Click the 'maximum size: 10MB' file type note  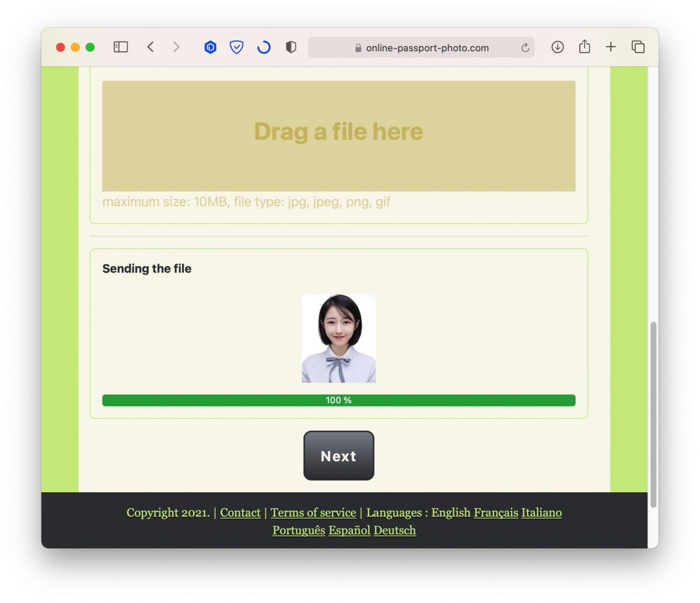246,202
